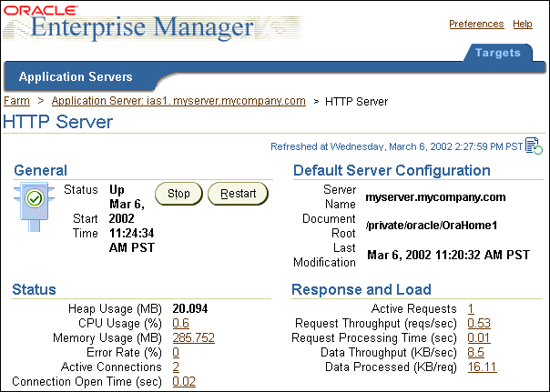Click the Response and Load heading

[362, 290]
